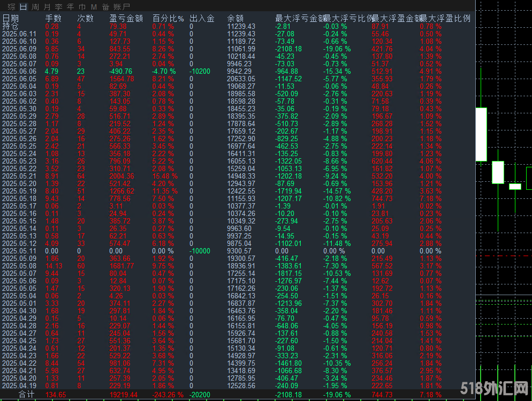Open the 季 quarterly tab
Image resolution: width=532 pixels, height=401 pixels.
click(59, 7)
